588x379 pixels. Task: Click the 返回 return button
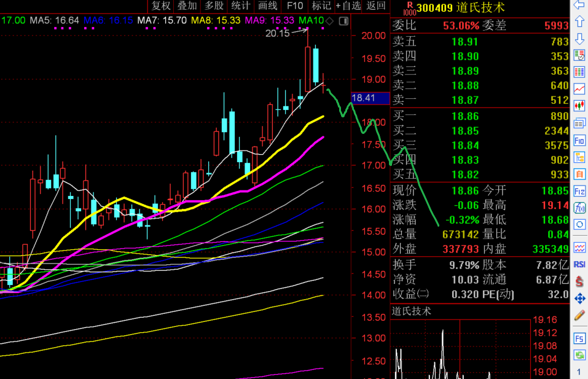[376, 6]
